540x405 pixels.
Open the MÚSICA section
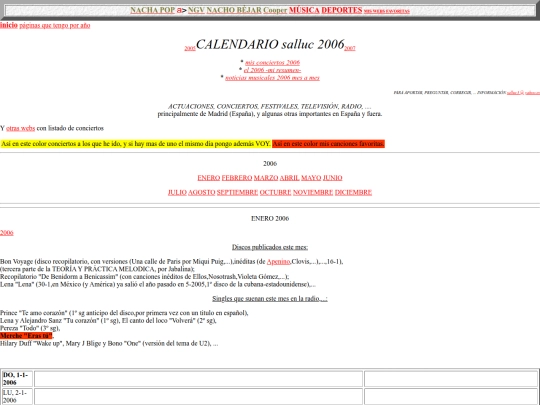click(304, 10)
